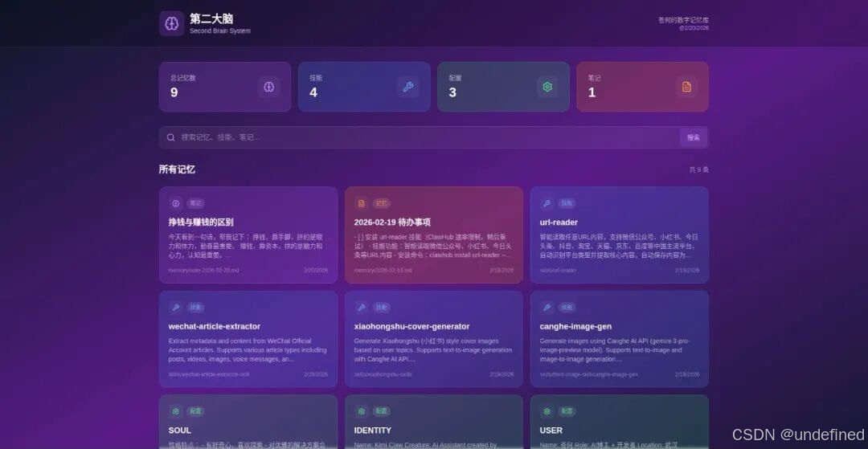This screenshot has height=449, width=868.
Task: Click the 配置 tag on the IDENTITY card
Action: point(382,411)
